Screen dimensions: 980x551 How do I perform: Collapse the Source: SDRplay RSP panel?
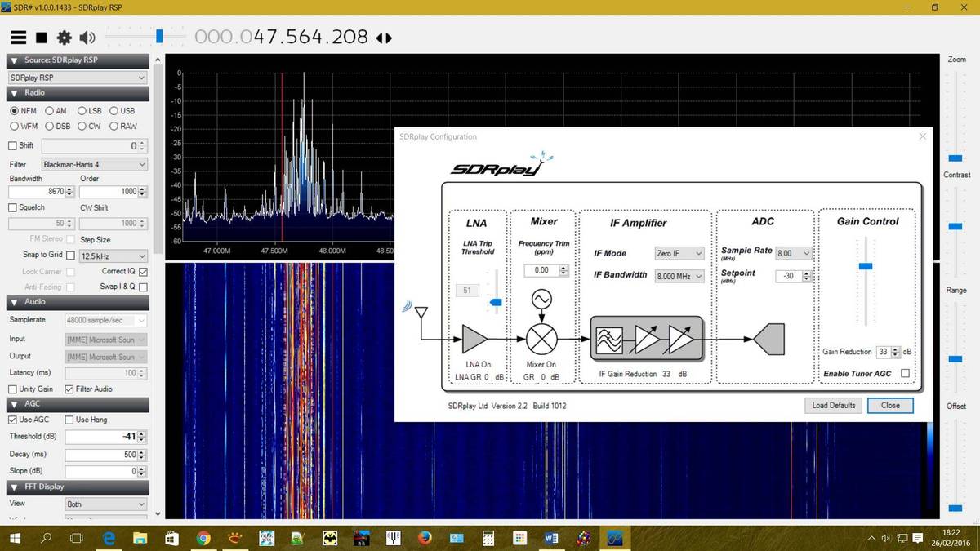[x=78, y=60]
